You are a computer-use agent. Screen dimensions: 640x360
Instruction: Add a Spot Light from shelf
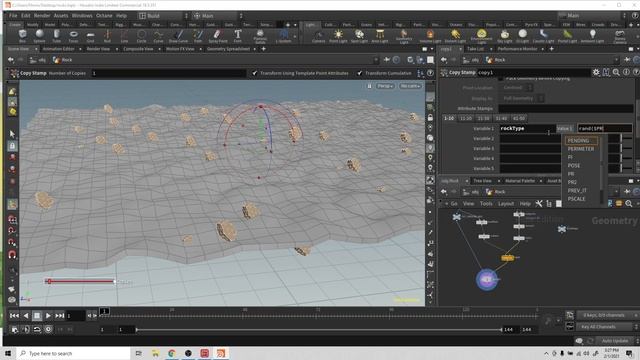pyautogui.click(x=359, y=36)
